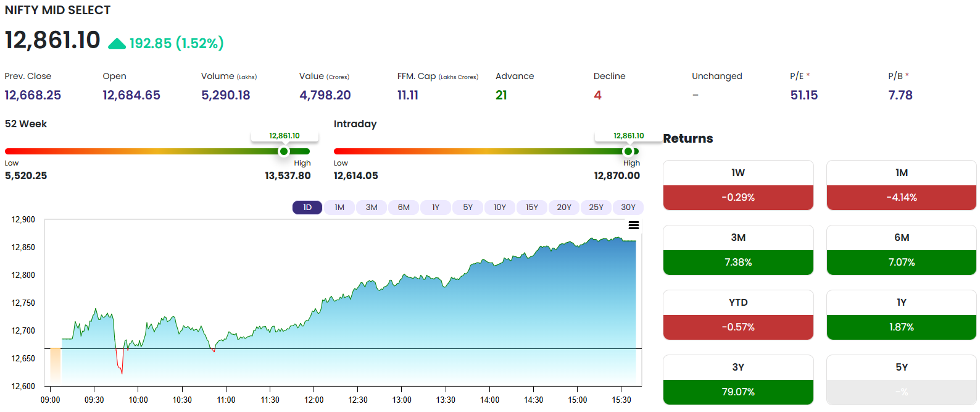
Task: Open the 3M returns card
Action: coord(738,250)
